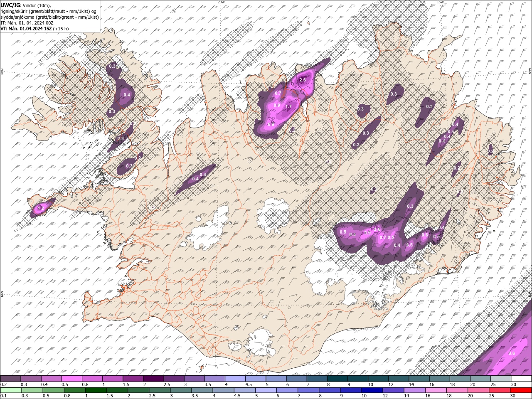Select the upper legend swatch labeled 16
Image resolution: width=532 pixels, height=399 pixels.
click(440, 379)
